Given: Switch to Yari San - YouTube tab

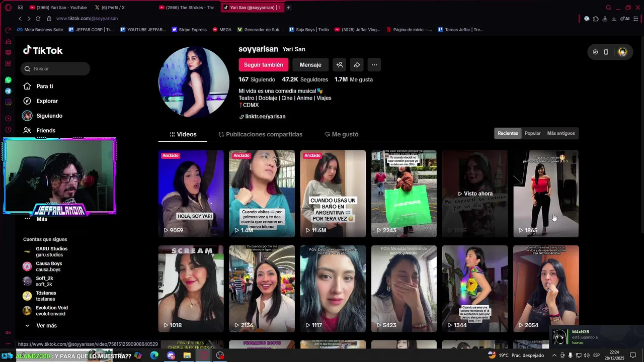Looking at the screenshot, I should 58,8.
